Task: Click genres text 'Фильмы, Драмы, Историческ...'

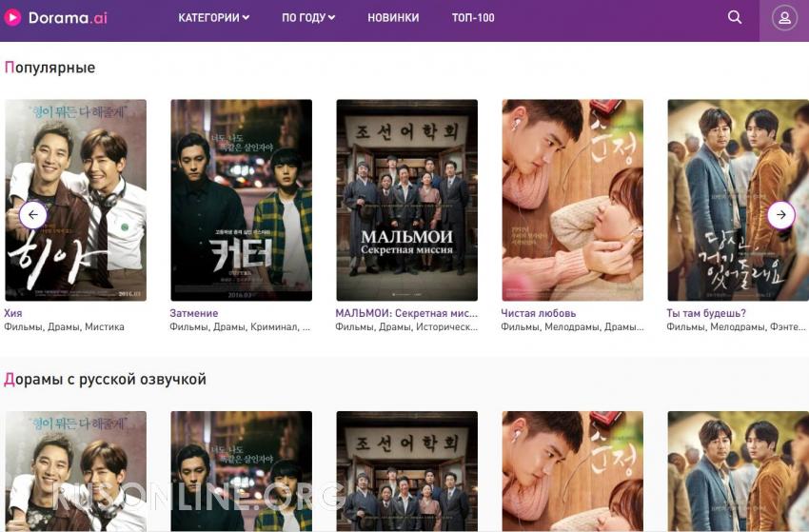Action: pos(406,326)
